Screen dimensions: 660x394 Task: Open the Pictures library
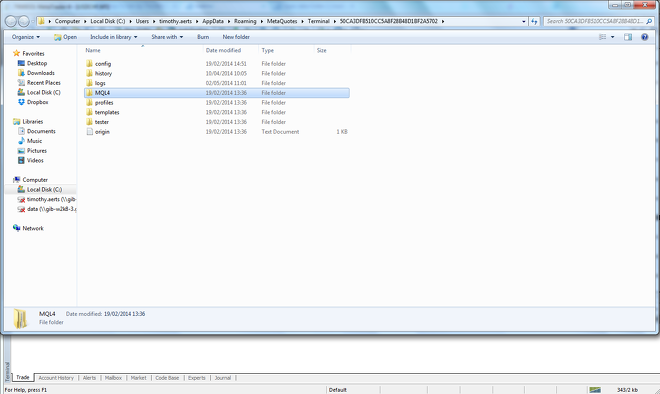coord(32,151)
